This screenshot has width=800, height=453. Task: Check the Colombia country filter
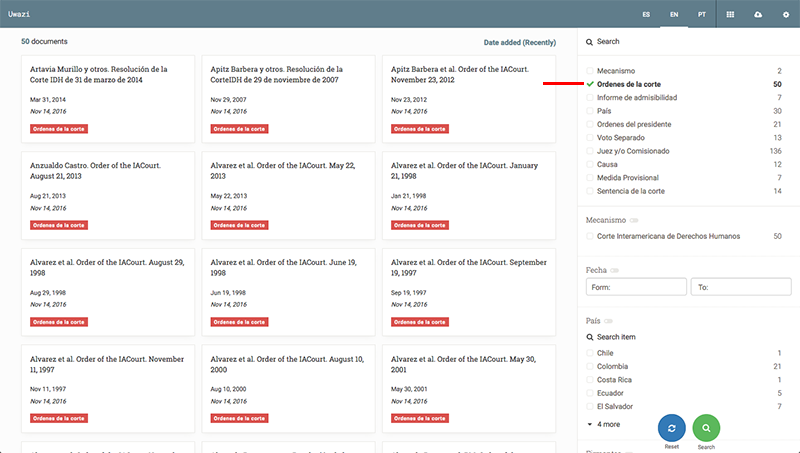click(590, 366)
